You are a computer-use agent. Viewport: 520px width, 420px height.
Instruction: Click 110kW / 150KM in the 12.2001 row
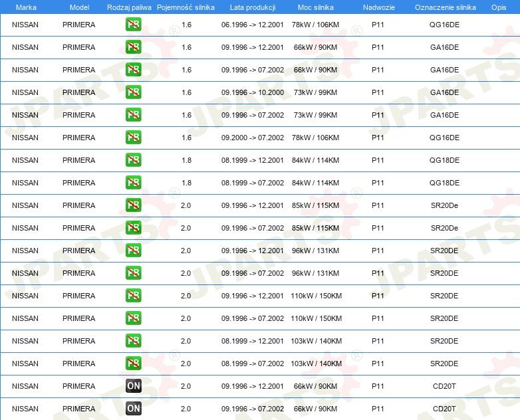tap(316, 295)
